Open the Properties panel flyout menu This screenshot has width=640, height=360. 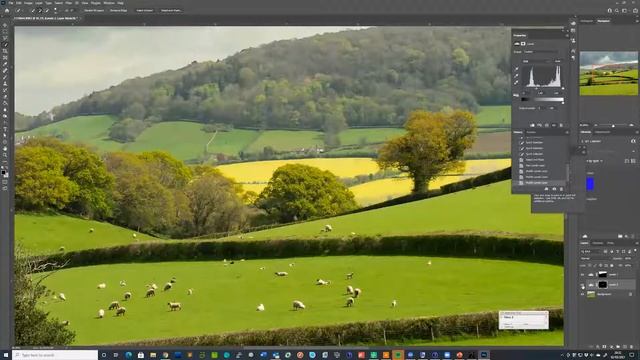567,36
